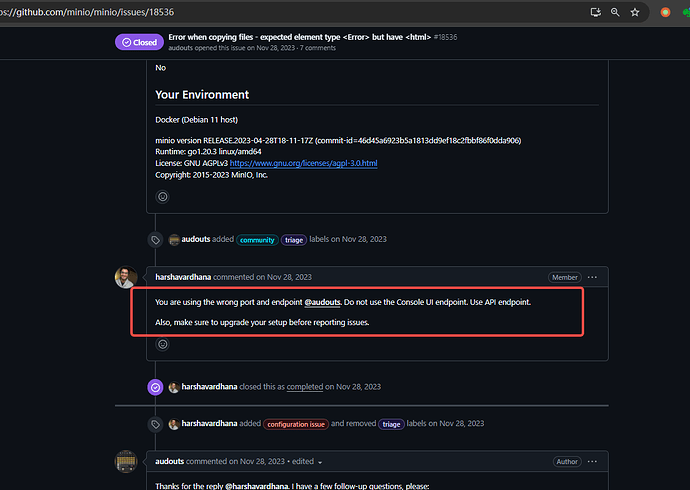Open the GNU AGPL license link

[303, 163]
